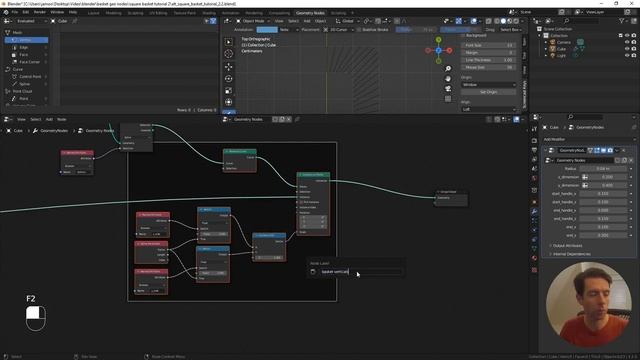Screen dimensions: 640x360
Task: Toggle modifier show in render camera button
Action: pos(610,150)
